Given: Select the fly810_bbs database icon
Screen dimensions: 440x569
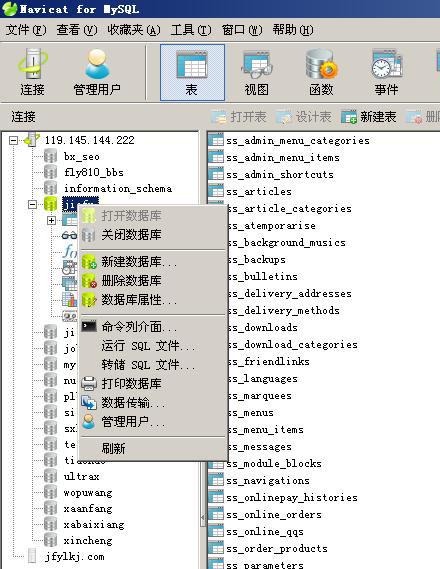Looking at the screenshot, I should (x=50, y=172).
